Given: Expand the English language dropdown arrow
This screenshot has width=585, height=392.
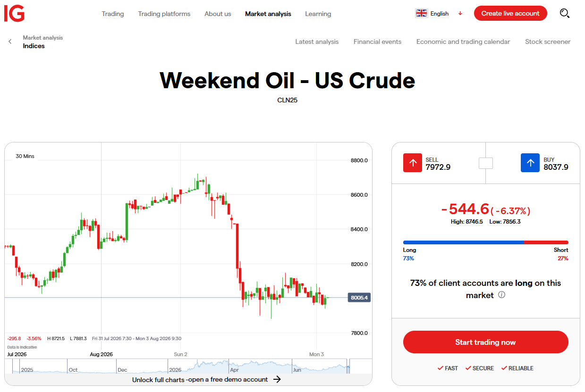Looking at the screenshot, I should [460, 14].
